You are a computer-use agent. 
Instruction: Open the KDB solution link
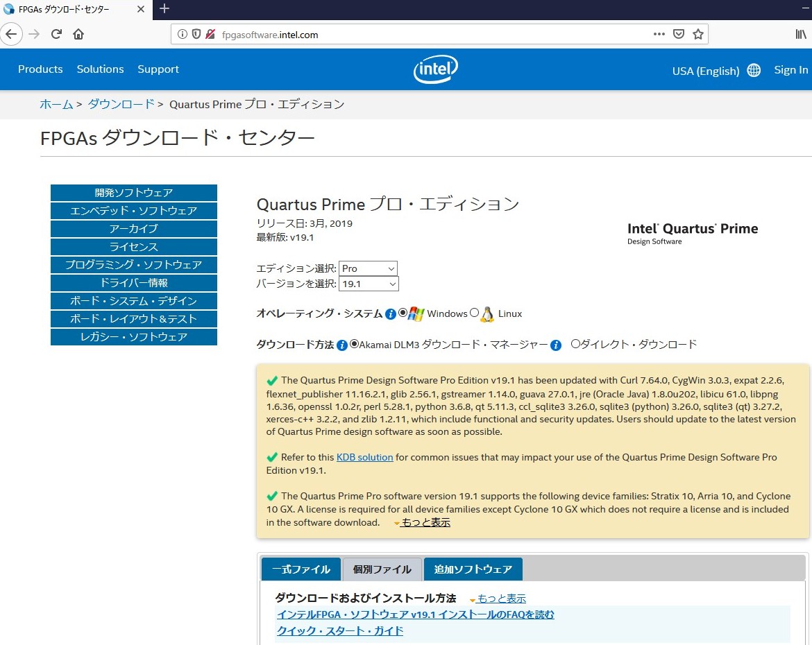364,457
